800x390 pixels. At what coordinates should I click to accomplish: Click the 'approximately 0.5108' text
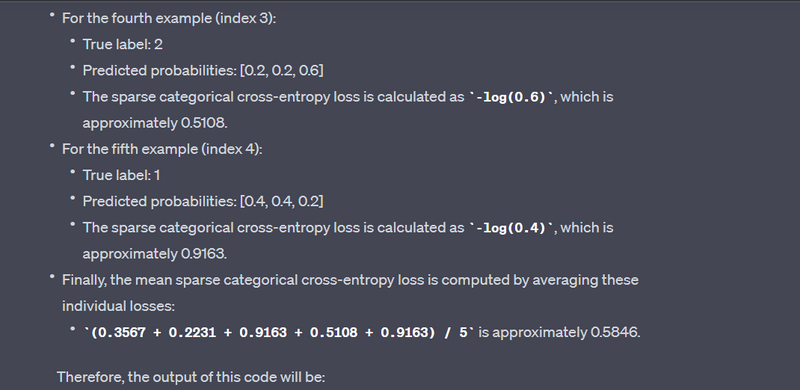click(155, 123)
